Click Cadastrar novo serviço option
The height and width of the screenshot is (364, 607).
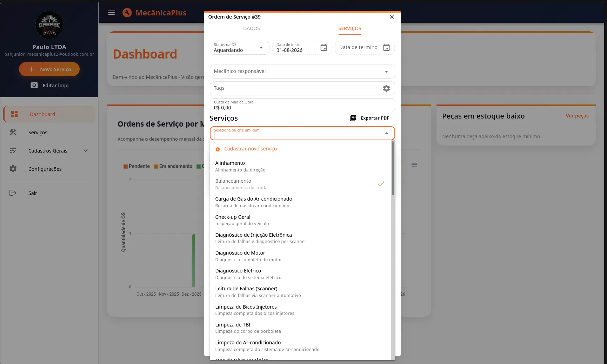point(300,149)
